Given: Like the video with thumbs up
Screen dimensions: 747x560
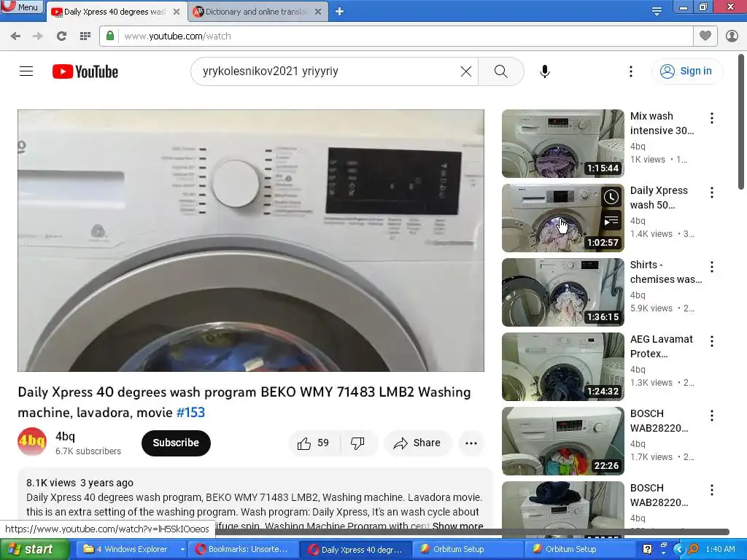Looking at the screenshot, I should (x=314, y=443).
